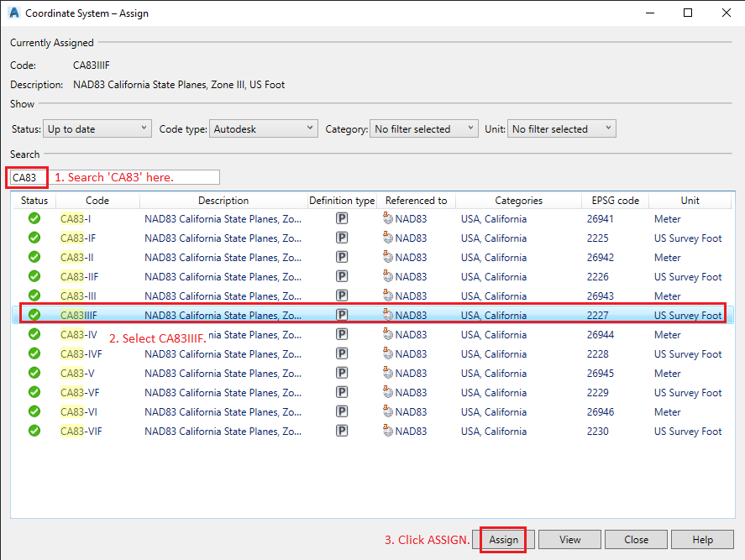Select code CA83-IF in the list
The image size is (745, 560).
point(78,238)
